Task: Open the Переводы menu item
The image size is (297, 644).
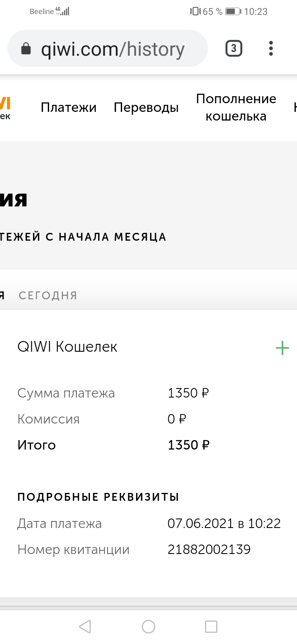Action: point(146,107)
